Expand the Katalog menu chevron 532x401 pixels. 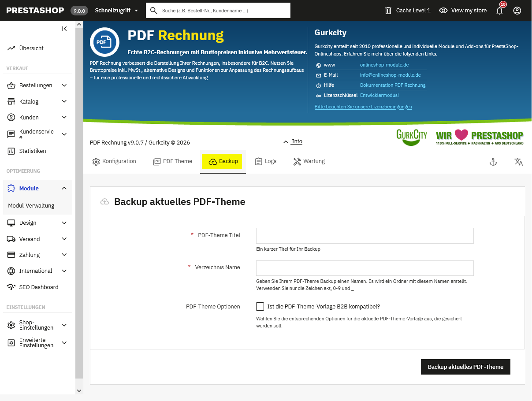click(x=64, y=102)
